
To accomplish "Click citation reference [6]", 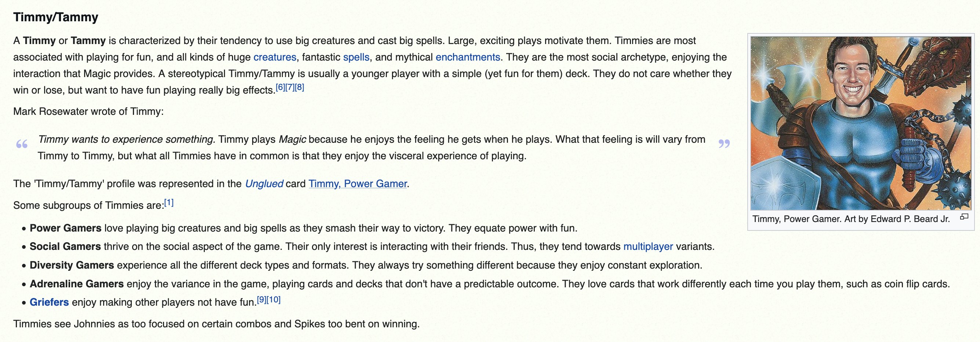I will [280, 87].
